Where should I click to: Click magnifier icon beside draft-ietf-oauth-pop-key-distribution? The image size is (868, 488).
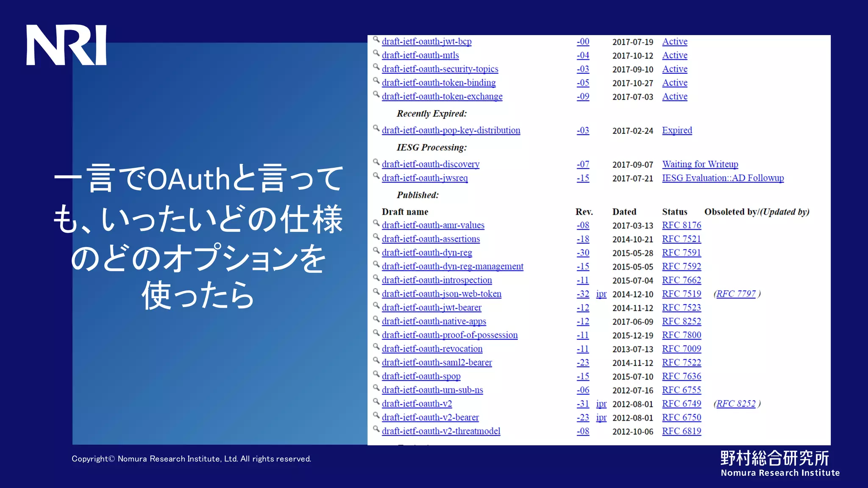(376, 128)
